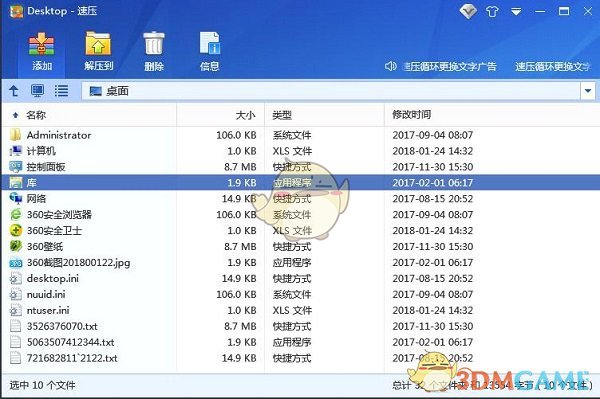Click the 解压到 (Extract to) folder icon
The height and width of the screenshot is (399, 600).
pyautogui.click(x=98, y=44)
